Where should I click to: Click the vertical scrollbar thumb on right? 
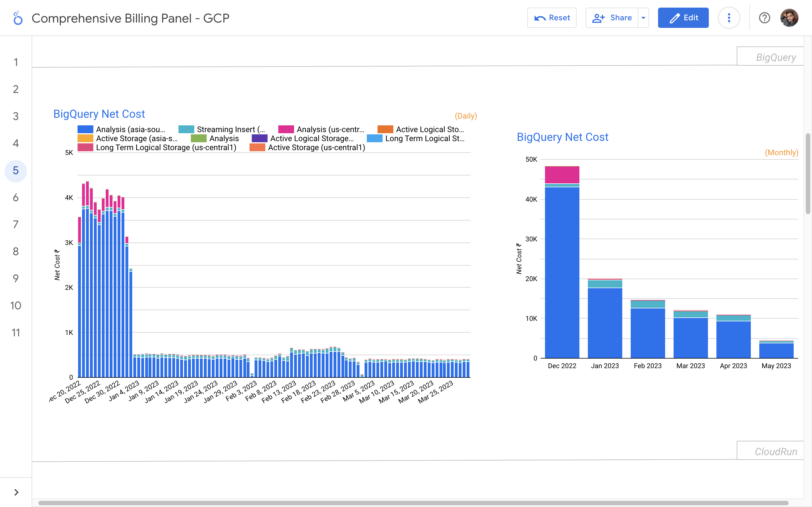click(808, 173)
